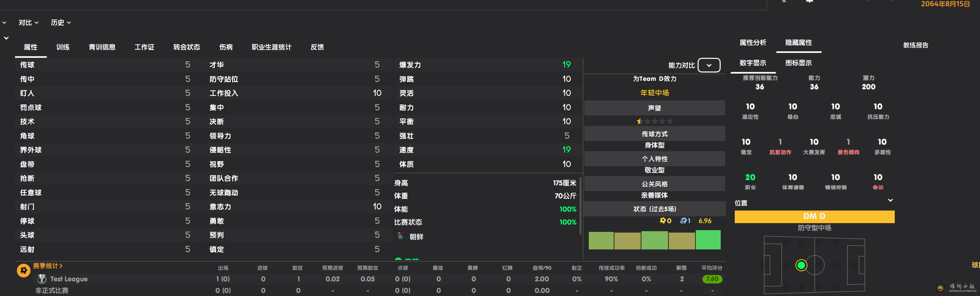This screenshot has height=296, width=980.
Task: Open the 青训信息 tab
Action: tap(102, 47)
